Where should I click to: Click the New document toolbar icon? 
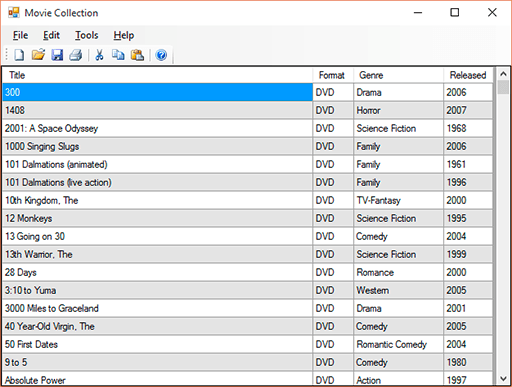click(19, 55)
